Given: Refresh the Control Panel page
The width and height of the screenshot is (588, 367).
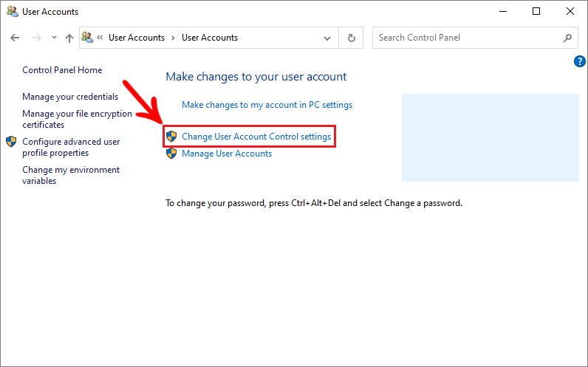Looking at the screenshot, I should [x=351, y=38].
